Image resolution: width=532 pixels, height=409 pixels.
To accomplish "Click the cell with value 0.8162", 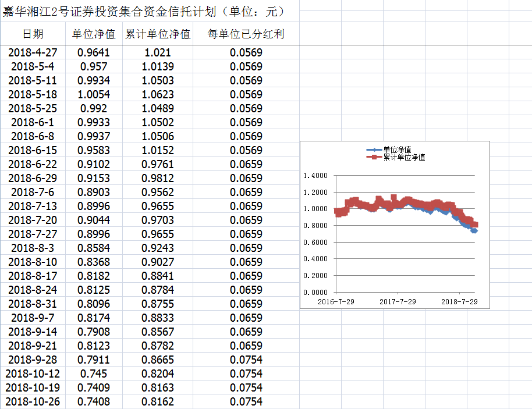I will click(x=158, y=401).
